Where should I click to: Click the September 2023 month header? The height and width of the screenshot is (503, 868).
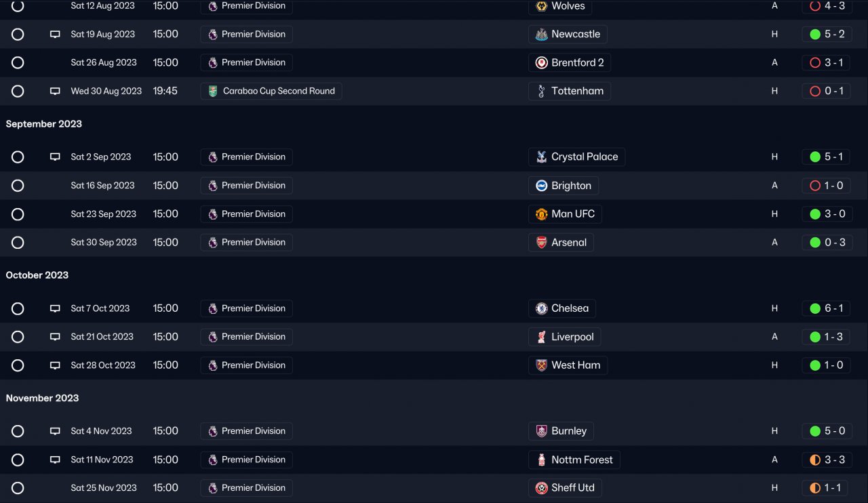tap(44, 124)
